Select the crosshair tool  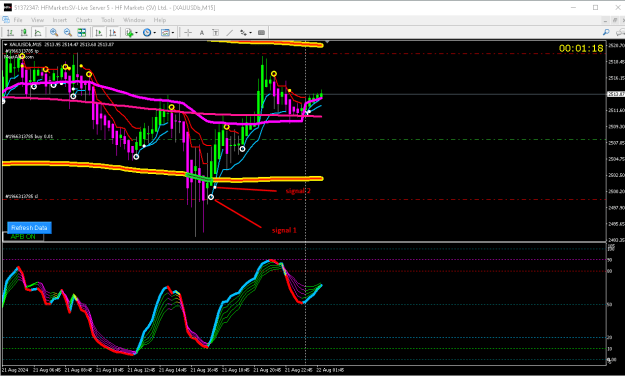(x=188, y=33)
